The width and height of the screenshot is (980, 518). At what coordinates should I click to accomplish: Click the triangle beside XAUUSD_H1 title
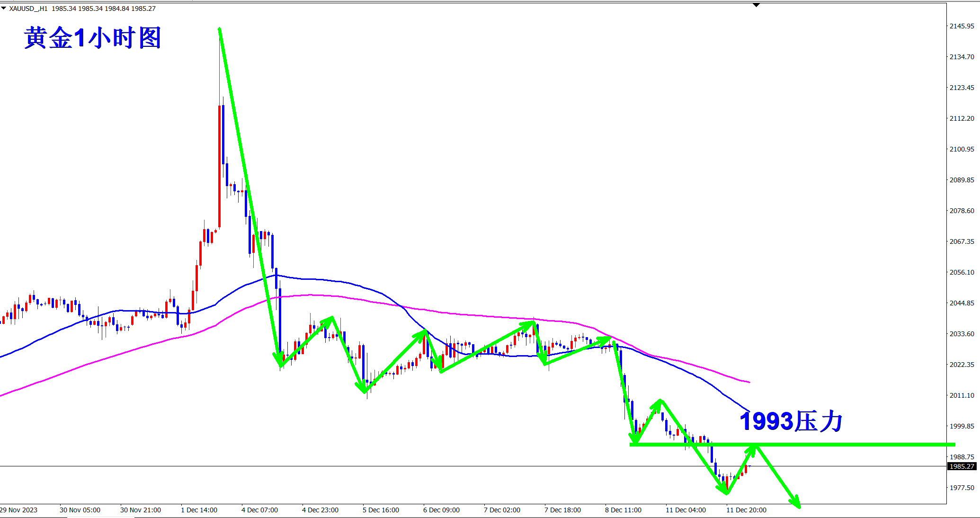point(4,8)
